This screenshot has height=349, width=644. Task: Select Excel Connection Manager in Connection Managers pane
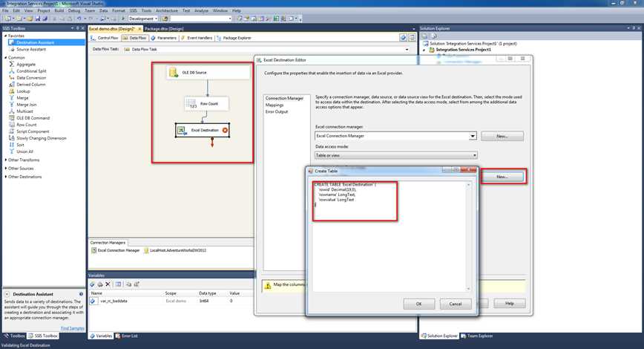click(116, 250)
